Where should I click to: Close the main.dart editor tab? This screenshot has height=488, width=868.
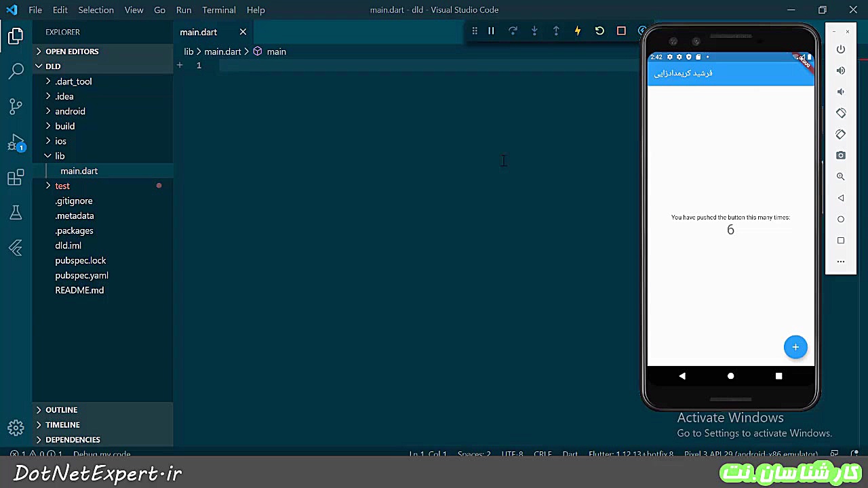(243, 32)
